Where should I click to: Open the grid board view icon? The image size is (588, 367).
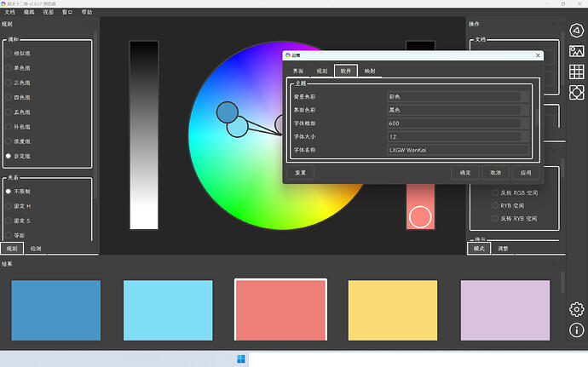(x=577, y=72)
